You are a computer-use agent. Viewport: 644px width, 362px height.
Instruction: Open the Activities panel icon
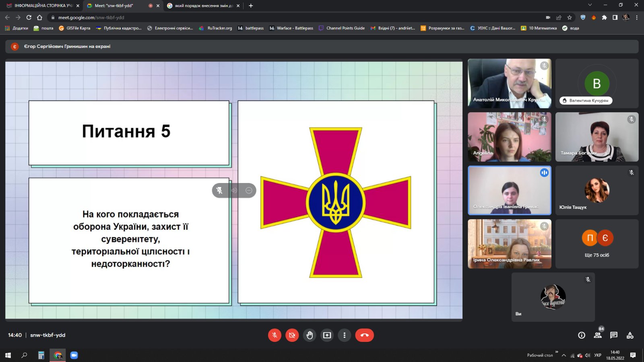(630, 335)
